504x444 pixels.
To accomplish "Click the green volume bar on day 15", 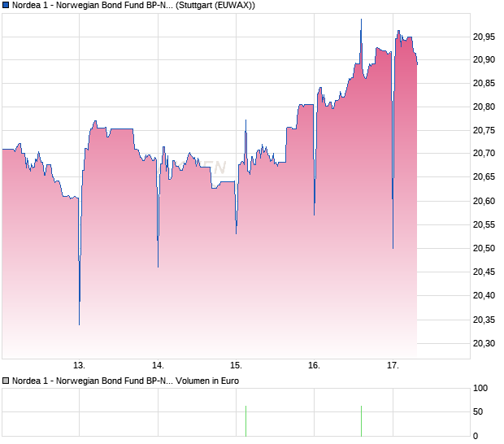I will (x=245, y=421).
